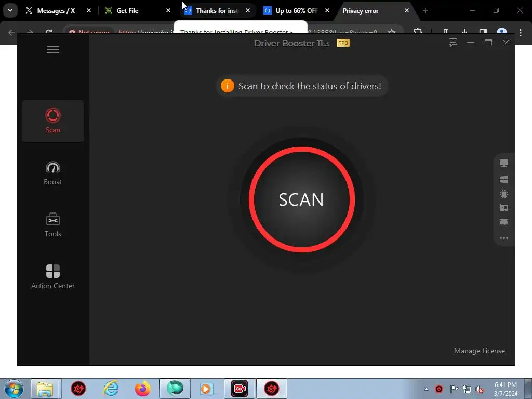Open the Chrome three-dot menu
The width and height of the screenshot is (532, 399).
521,33
